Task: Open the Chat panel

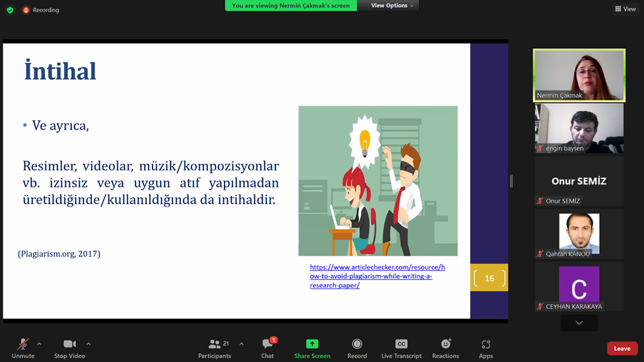Action: coord(268,344)
